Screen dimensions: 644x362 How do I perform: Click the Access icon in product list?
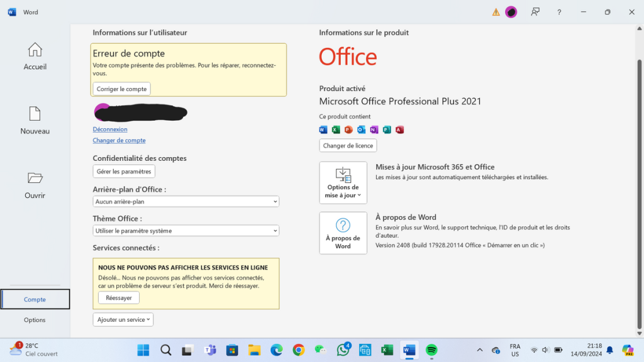[x=399, y=129]
